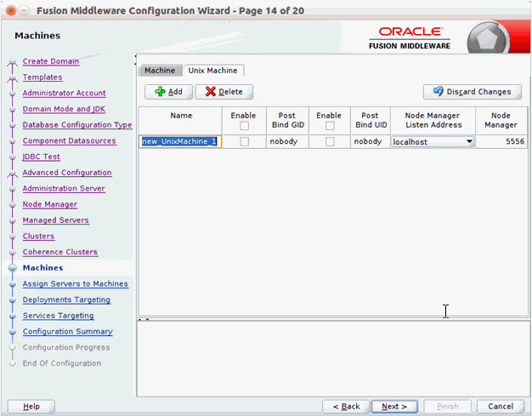Click the Node Manager port 5556 cell
The width and height of the screenshot is (532, 416).
click(501, 141)
